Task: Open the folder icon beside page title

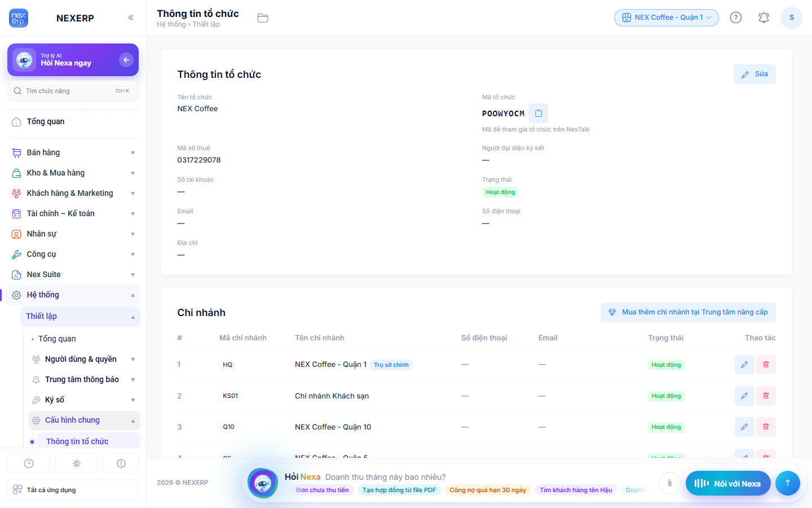Action: pyautogui.click(x=263, y=18)
